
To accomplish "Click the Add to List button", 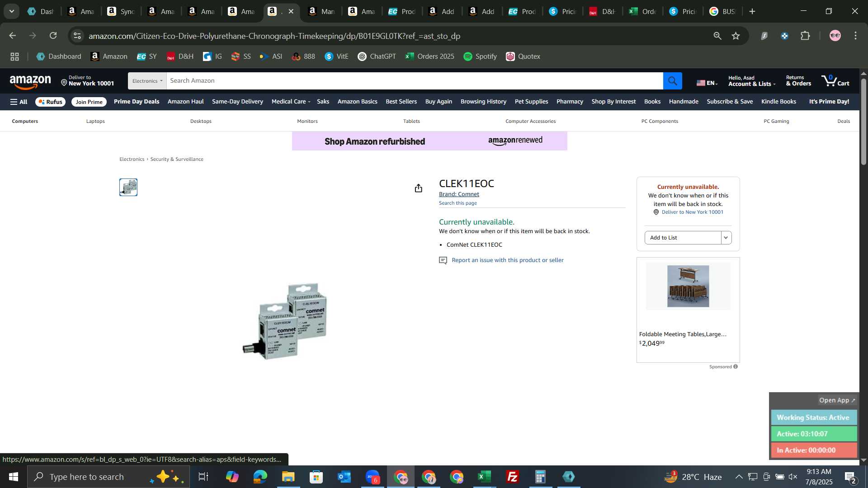I will coord(683,238).
